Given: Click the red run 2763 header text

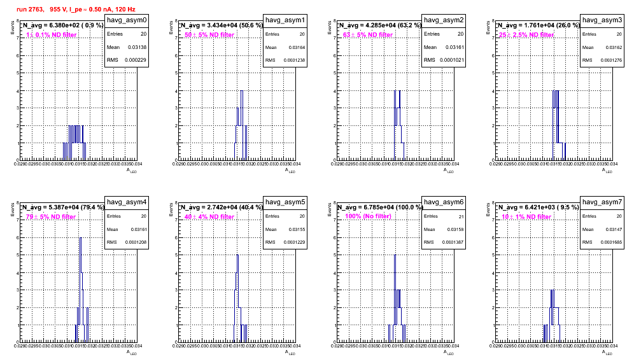Looking at the screenshot, I should pos(76,9).
